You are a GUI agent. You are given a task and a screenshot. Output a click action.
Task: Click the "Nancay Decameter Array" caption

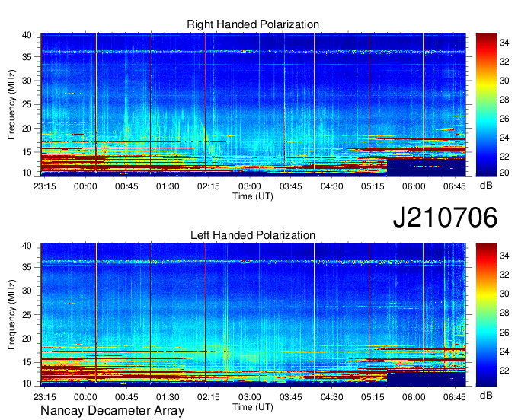[112, 411]
